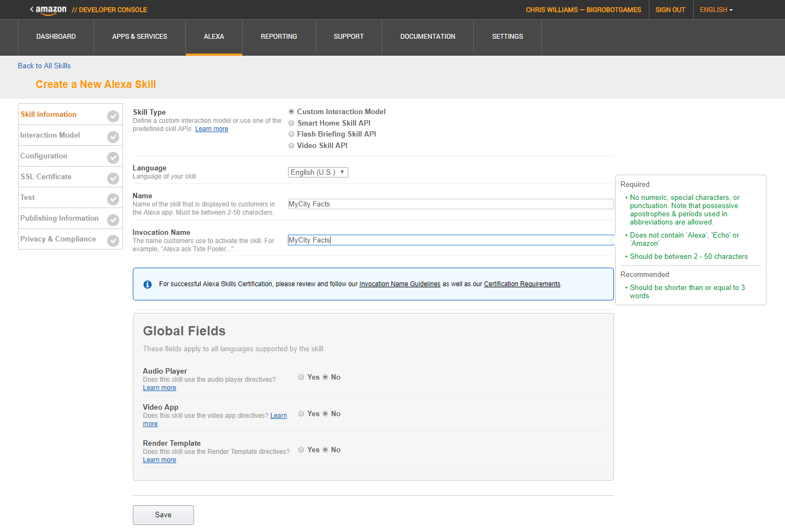The image size is (785, 532).
Task: Click the Interaction Model checkmark icon
Action: click(x=113, y=137)
